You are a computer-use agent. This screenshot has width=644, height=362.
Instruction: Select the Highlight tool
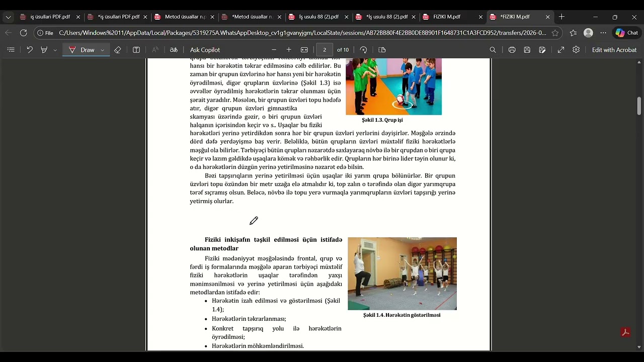[x=44, y=50]
